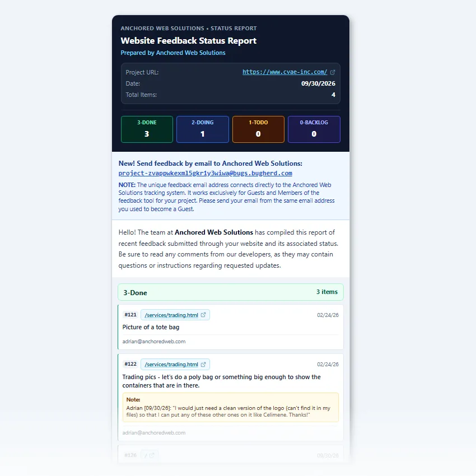Viewport: 476px width, 476px height.
Task: Open /services/trading.html link on item #122
Action: point(171,365)
